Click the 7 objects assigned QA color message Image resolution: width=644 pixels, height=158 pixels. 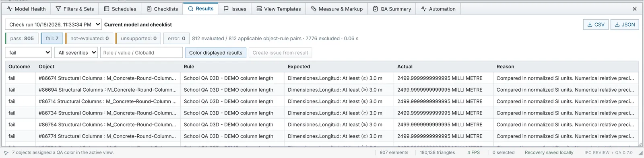click(63, 153)
